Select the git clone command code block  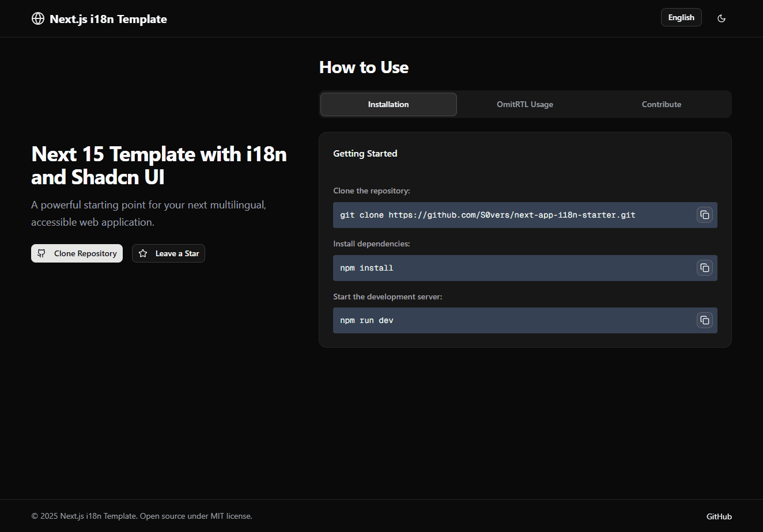pos(488,215)
